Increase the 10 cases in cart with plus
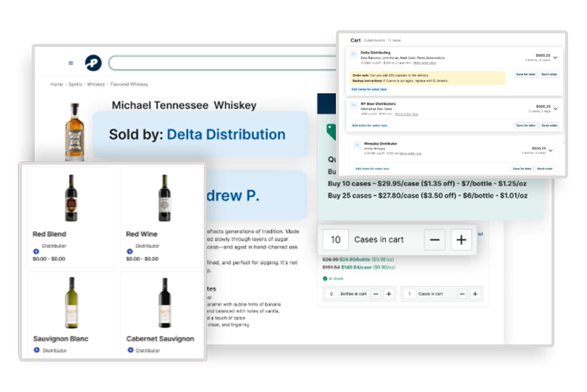Viewport: 587px width, 392px height. (461, 240)
